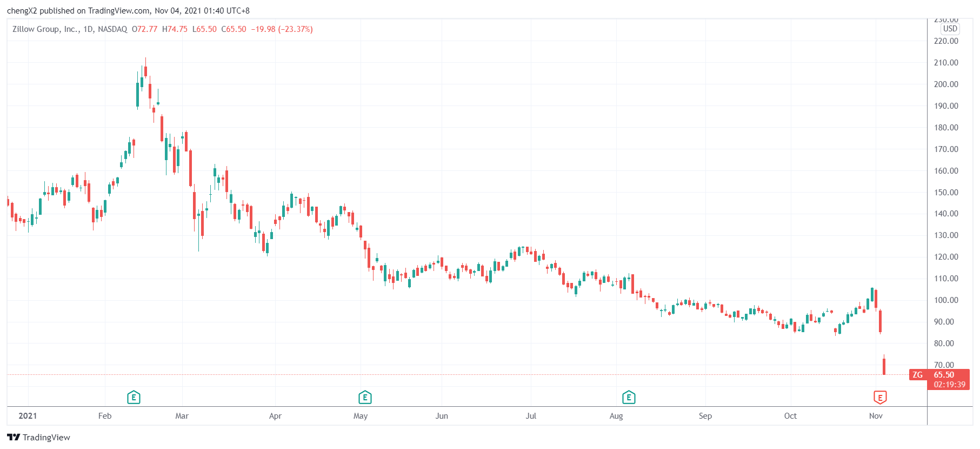The image size is (980, 449).
Task: Click the 02:19:39 countdown timer label
Action: pyautogui.click(x=949, y=385)
